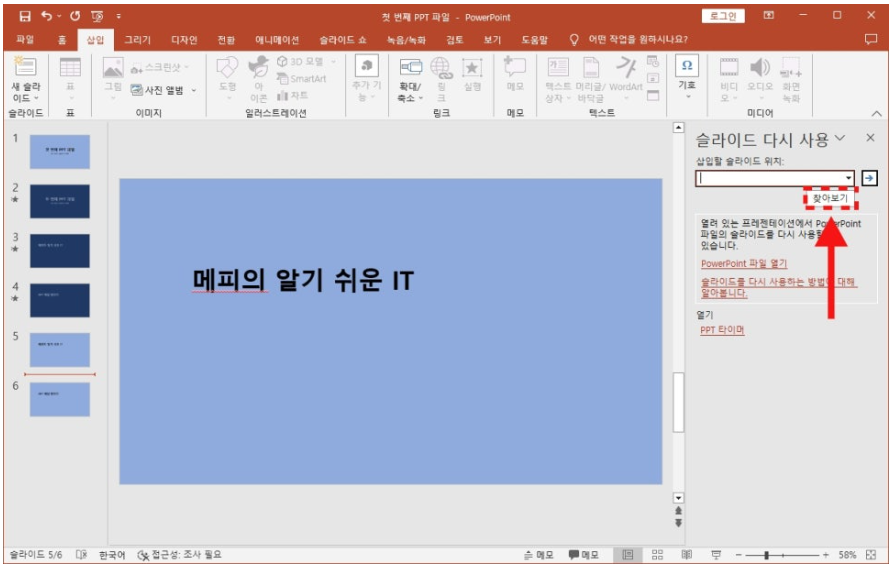Select slide 6 thumbnail

tap(60, 399)
